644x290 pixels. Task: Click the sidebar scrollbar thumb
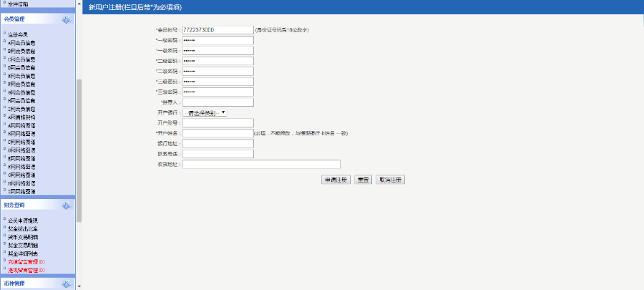(79, 150)
